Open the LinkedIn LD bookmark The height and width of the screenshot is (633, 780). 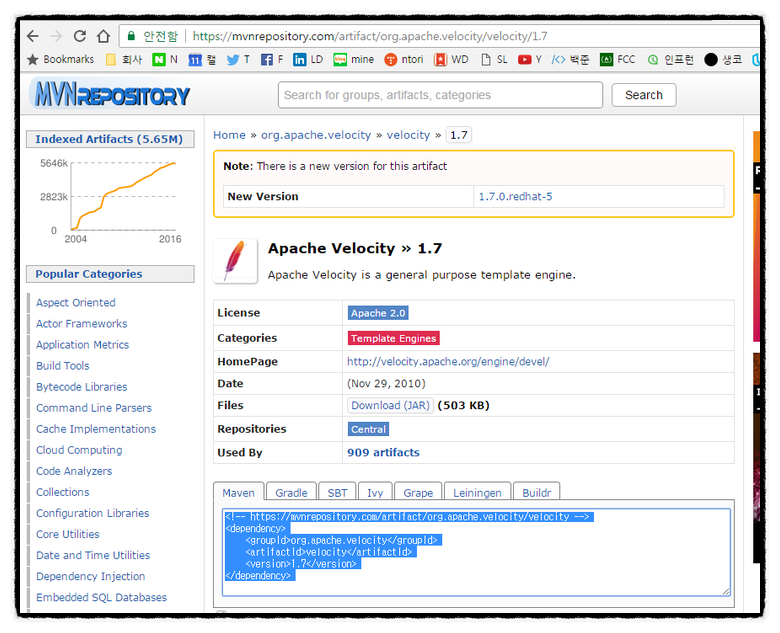coord(308,60)
